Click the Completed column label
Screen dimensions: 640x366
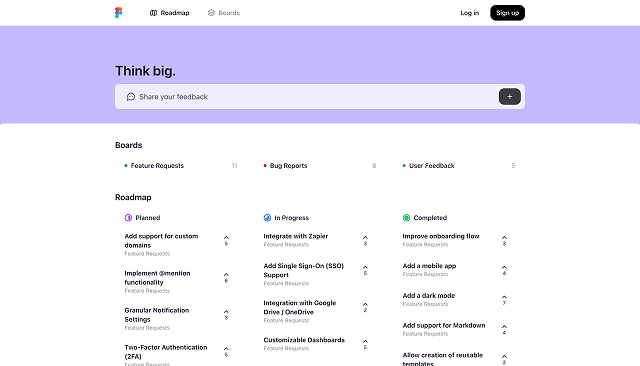(430, 218)
